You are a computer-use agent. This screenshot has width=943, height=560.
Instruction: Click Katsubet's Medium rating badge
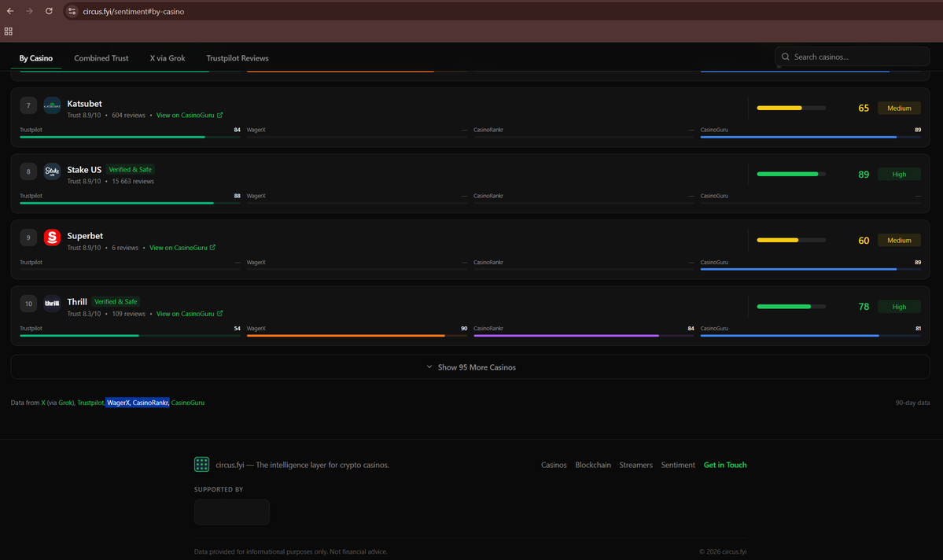899,109
